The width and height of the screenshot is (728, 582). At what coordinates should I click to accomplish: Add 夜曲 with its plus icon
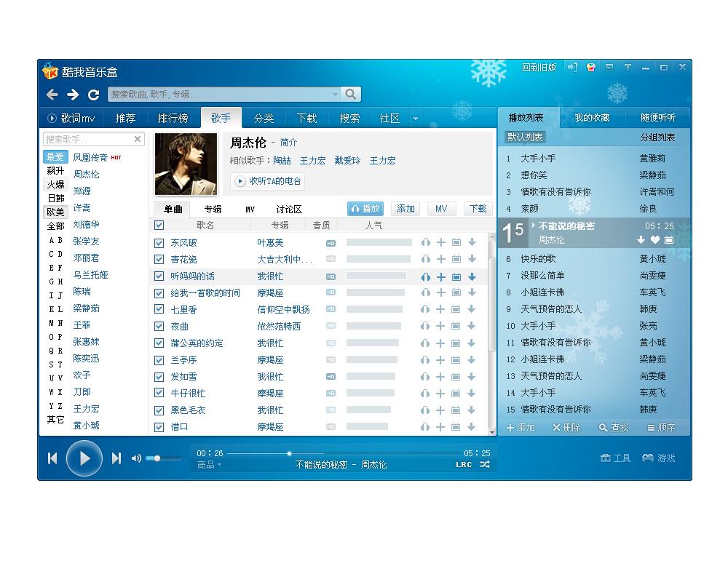(x=440, y=326)
